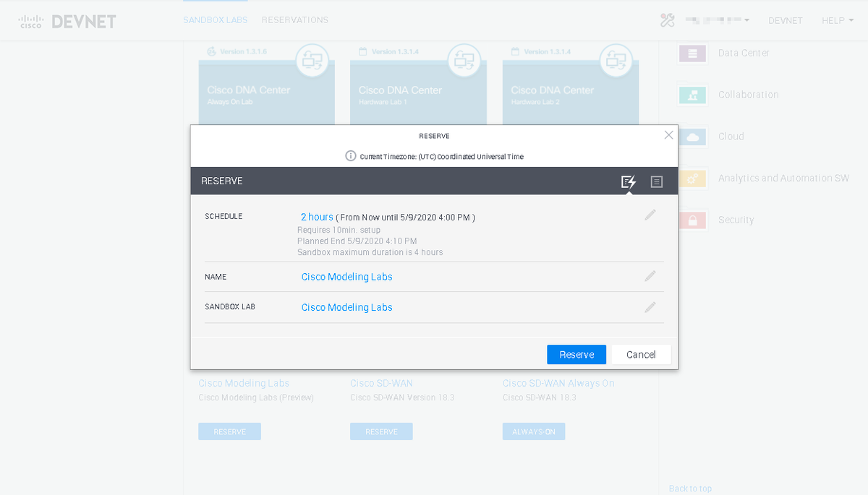Open the Cloud category label
The height and width of the screenshot is (495, 868).
[x=731, y=137]
